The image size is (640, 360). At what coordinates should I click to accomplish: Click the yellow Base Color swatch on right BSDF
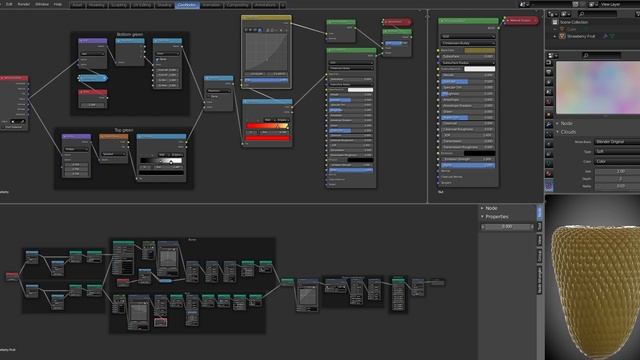tap(480, 51)
